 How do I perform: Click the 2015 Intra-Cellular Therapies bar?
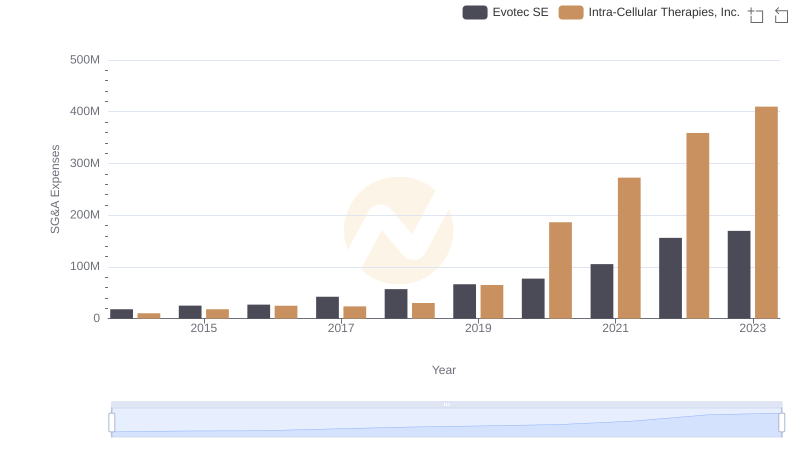[x=217, y=314]
